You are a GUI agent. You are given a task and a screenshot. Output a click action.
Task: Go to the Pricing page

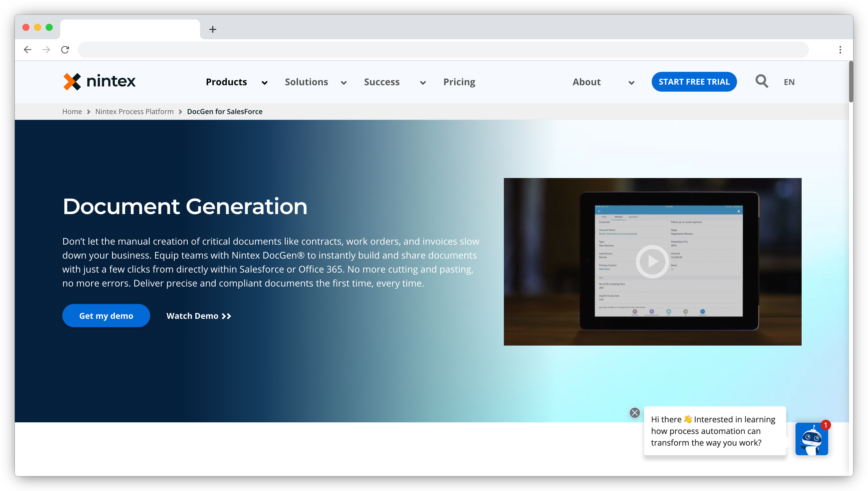pyautogui.click(x=459, y=82)
